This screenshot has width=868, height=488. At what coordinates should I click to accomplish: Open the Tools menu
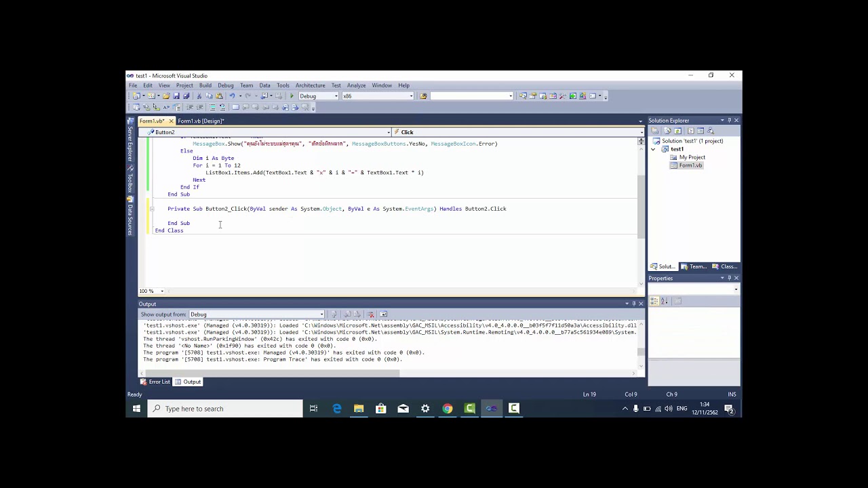283,85
